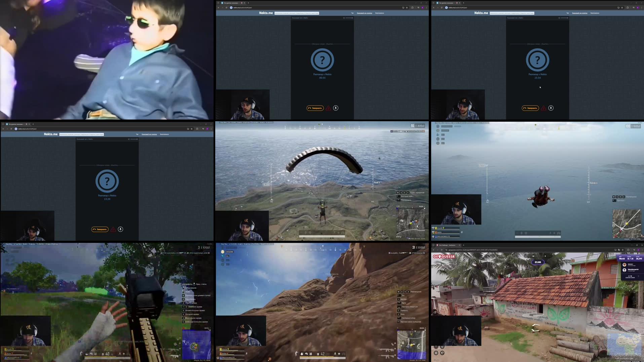
Task: Open the three-dot menu in the 13:20 call browser
Action: click(211, 129)
